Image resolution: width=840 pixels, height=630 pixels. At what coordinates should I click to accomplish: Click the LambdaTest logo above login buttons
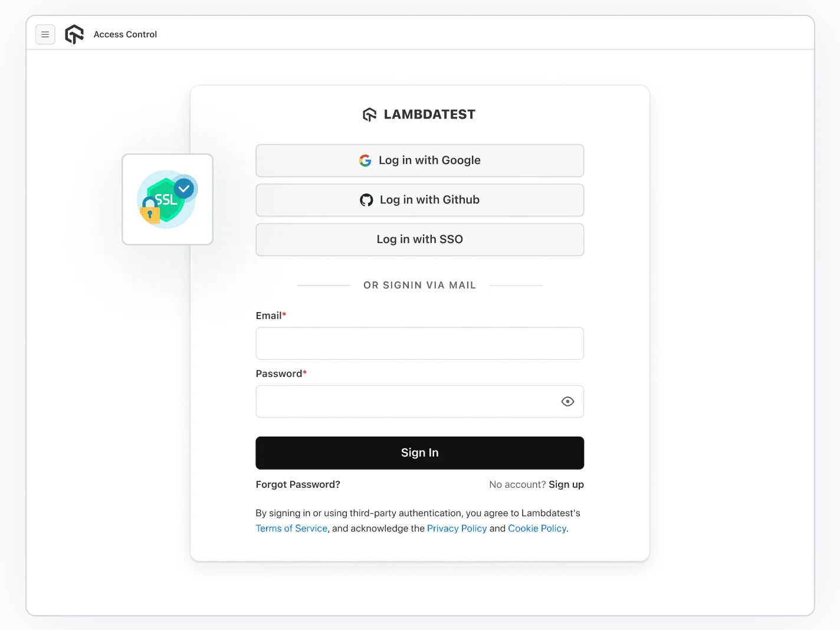click(369, 114)
